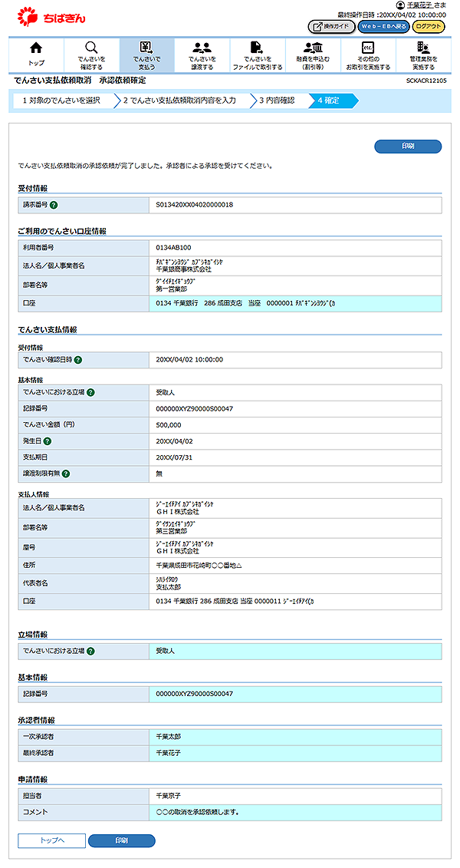Open the 操作ガイド button
Screen dimensions: 460x868
coord(332,26)
